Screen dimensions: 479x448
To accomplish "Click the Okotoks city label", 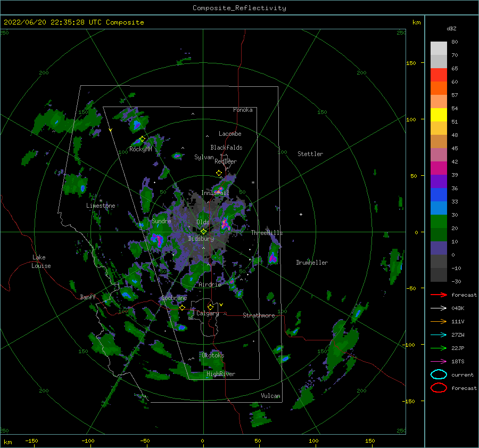I will (x=213, y=355).
